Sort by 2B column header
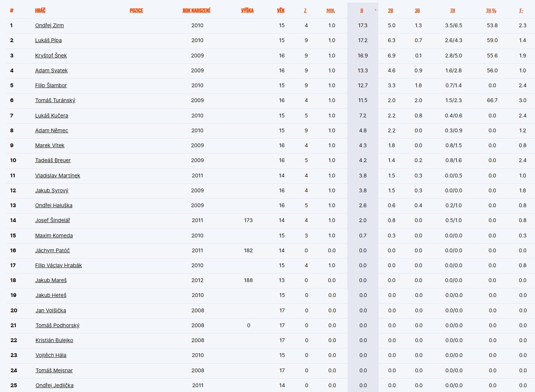The width and height of the screenshot is (535, 392). (x=391, y=11)
